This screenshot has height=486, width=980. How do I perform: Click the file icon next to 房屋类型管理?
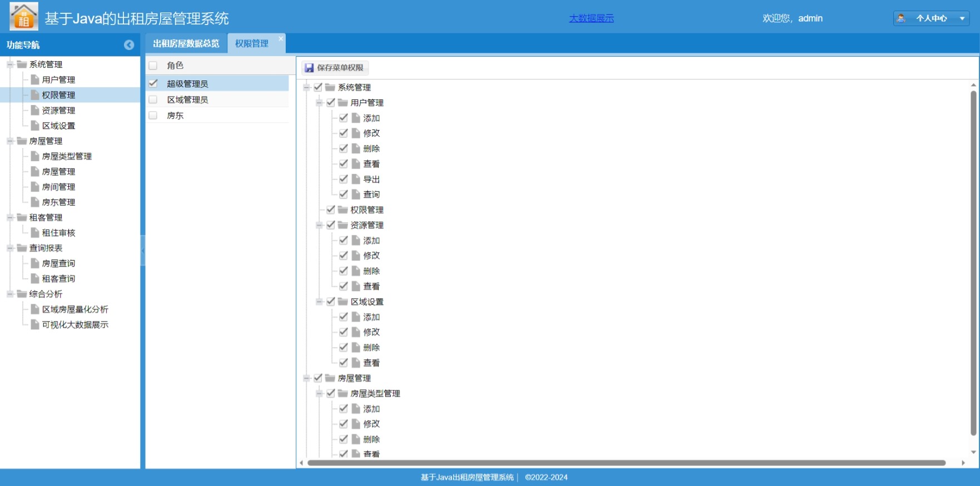coord(35,156)
